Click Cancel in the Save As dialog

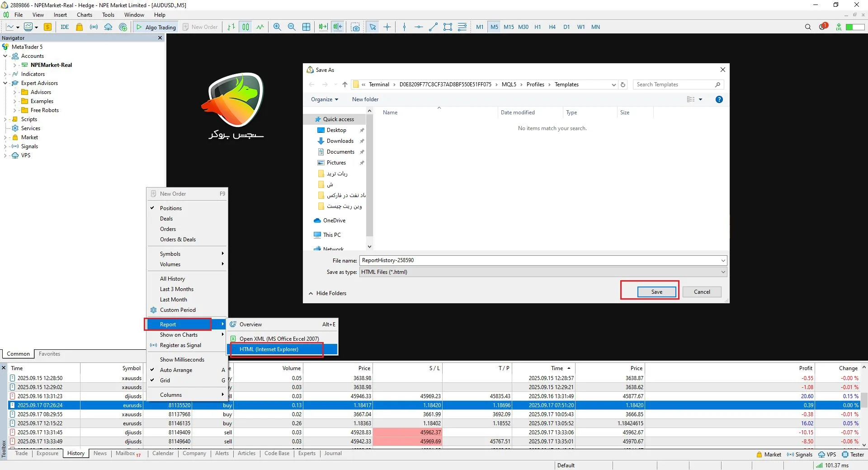702,292
